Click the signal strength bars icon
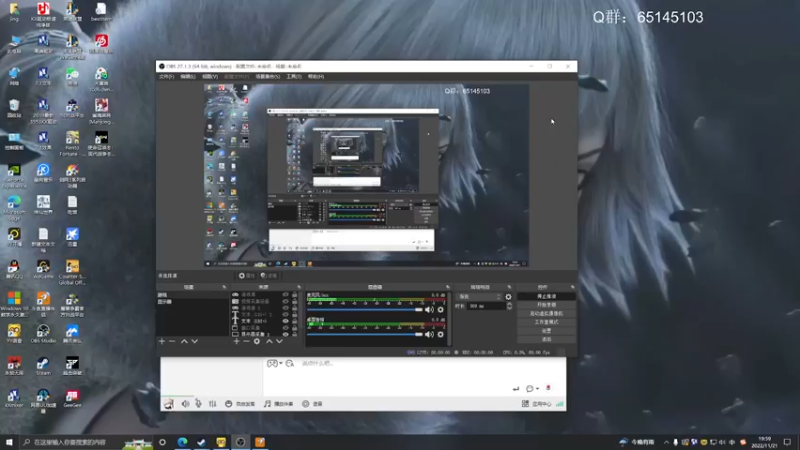The height and width of the screenshot is (450, 800). (560, 404)
